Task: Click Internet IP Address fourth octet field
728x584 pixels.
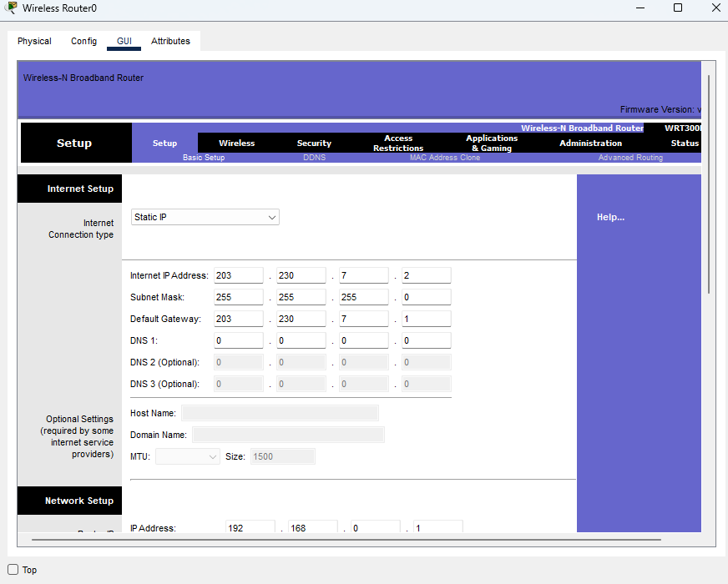Action: pyautogui.click(x=427, y=275)
